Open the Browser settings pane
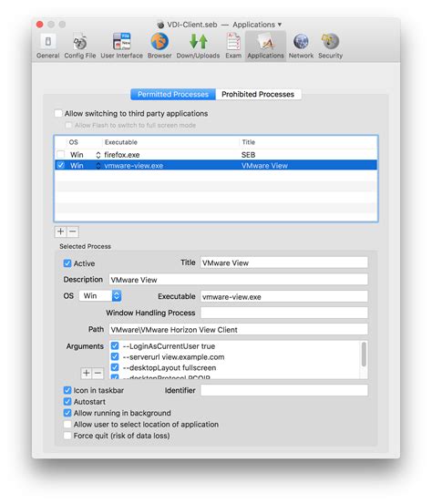432x504 pixels. coord(159,46)
